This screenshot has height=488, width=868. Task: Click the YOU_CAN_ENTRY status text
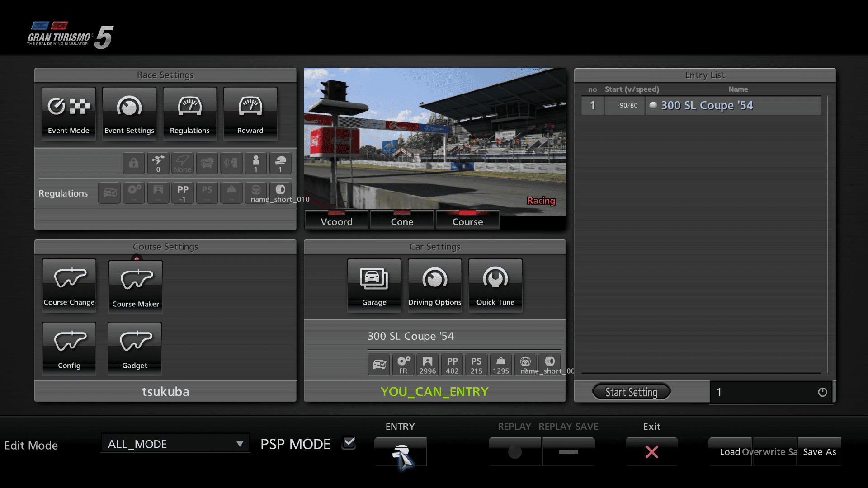point(434,391)
